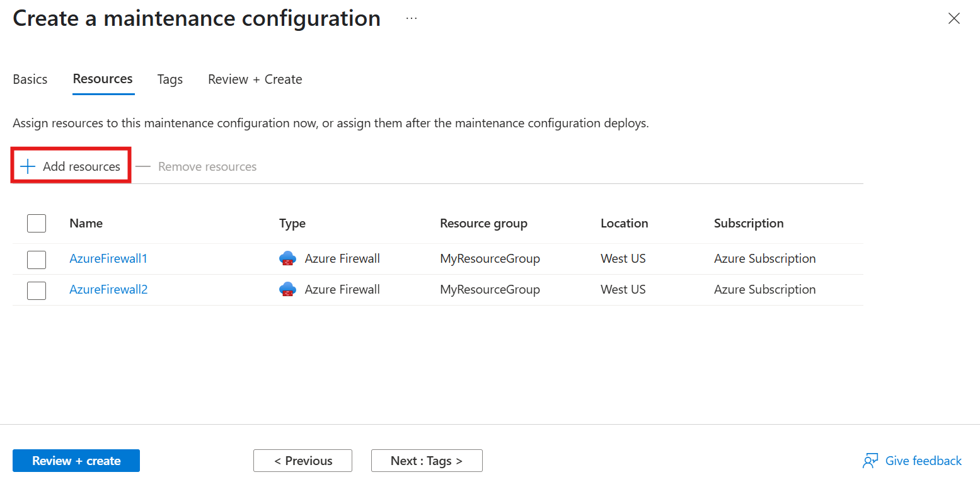Click the Azure Firewall icon beside AzureFirewall2

[x=287, y=289]
